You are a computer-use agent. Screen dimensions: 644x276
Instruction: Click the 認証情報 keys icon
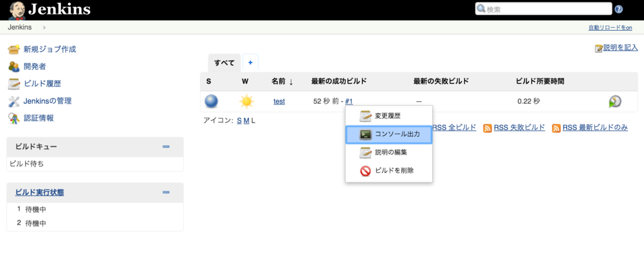[14, 118]
